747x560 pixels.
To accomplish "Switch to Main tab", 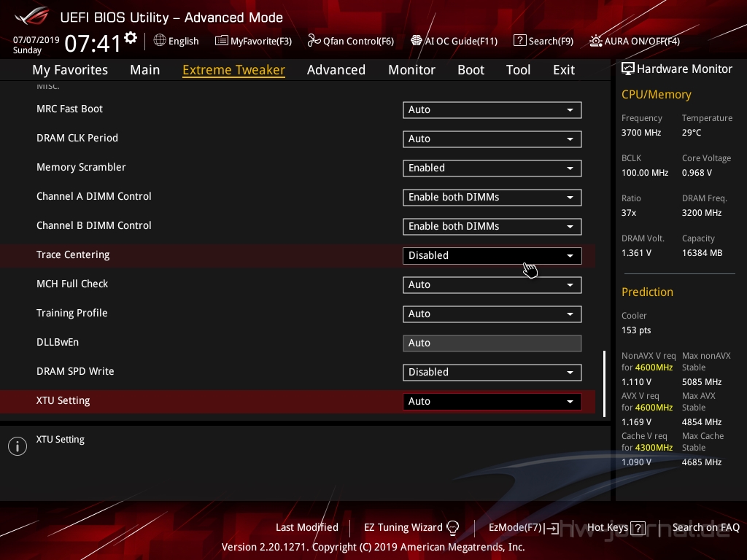I will click(145, 70).
